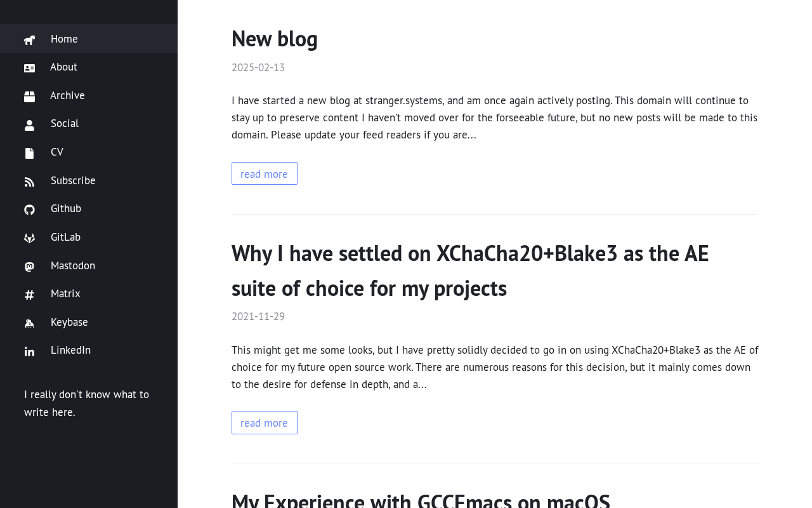Click the GitLab fox icon
The height and width of the screenshot is (508, 812).
click(29, 238)
